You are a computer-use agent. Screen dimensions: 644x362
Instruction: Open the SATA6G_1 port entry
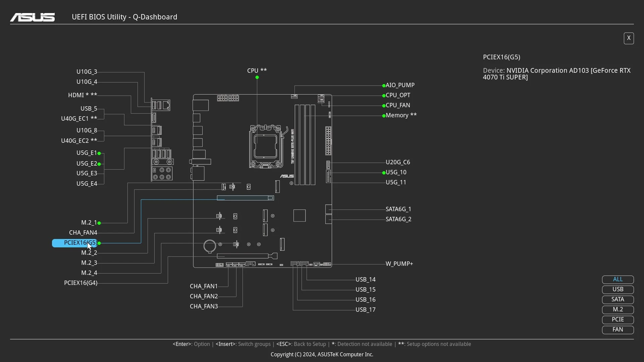tap(398, 209)
